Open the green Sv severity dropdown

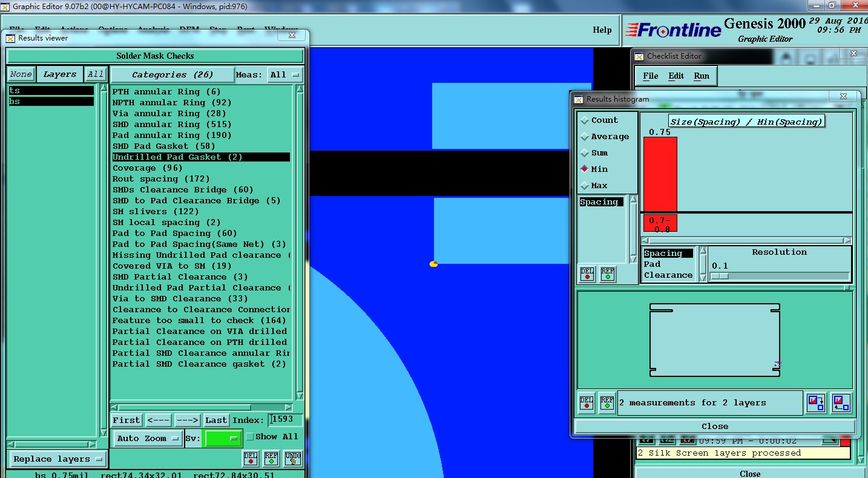tap(223, 439)
